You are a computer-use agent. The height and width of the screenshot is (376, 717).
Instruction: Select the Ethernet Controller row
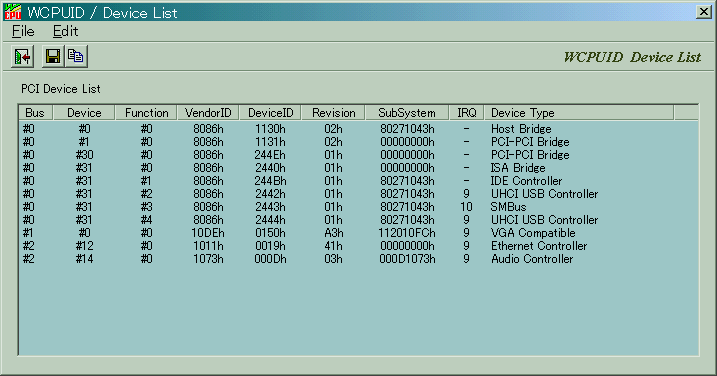(358, 246)
